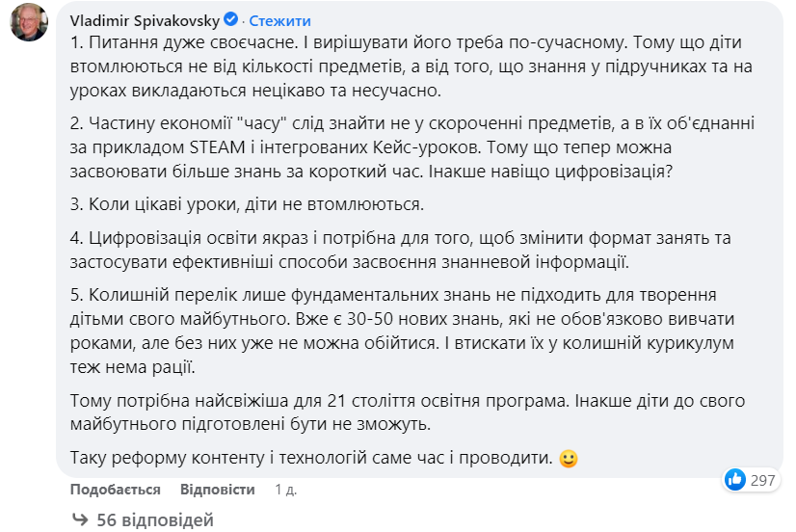Reply to the comment with Відповісти
This screenshot has height=532, width=796.
pyautogui.click(x=217, y=490)
